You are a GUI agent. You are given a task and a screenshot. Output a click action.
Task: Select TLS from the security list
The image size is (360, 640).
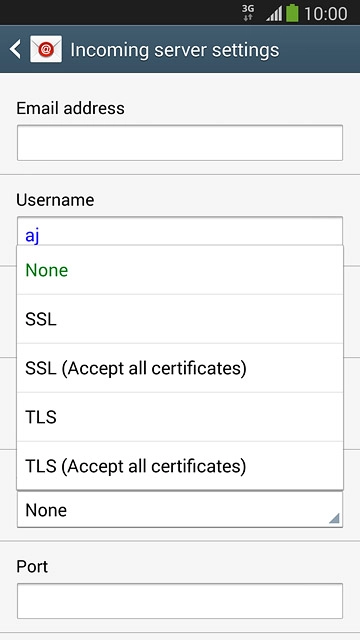pyautogui.click(x=180, y=417)
